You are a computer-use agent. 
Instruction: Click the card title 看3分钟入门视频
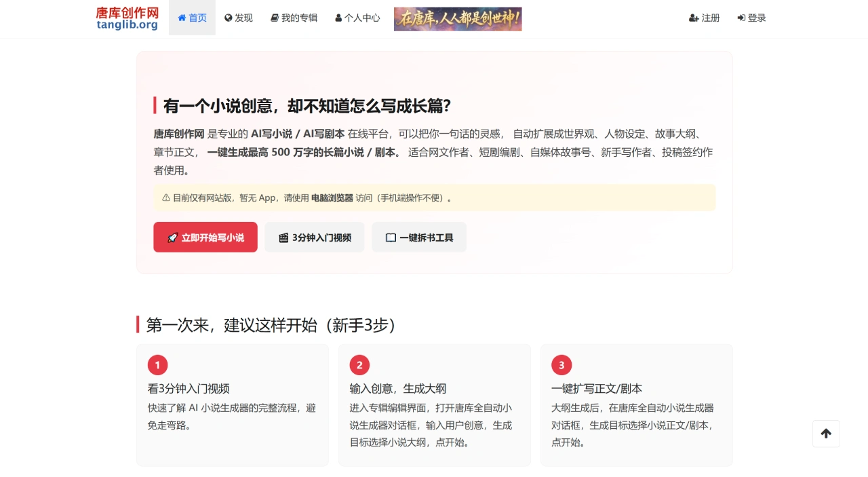pyautogui.click(x=189, y=389)
